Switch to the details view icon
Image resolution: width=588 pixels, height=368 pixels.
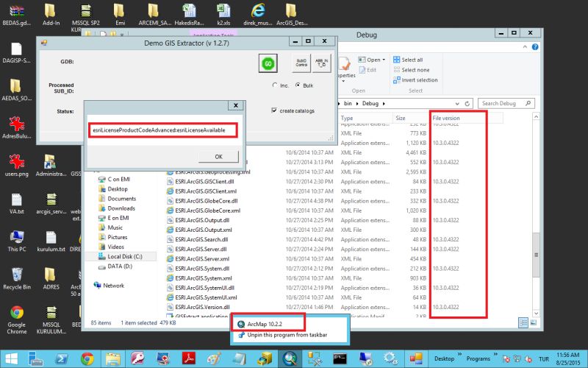click(x=523, y=322)
